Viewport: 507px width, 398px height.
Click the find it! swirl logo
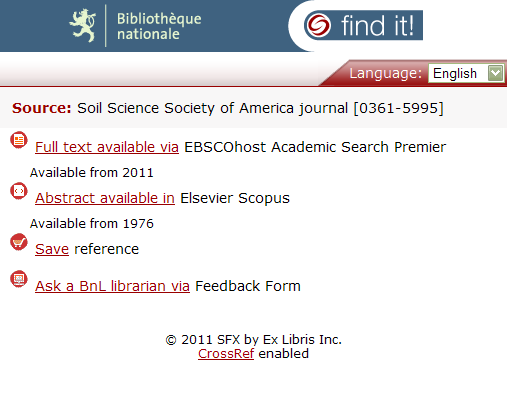point(319,25)
